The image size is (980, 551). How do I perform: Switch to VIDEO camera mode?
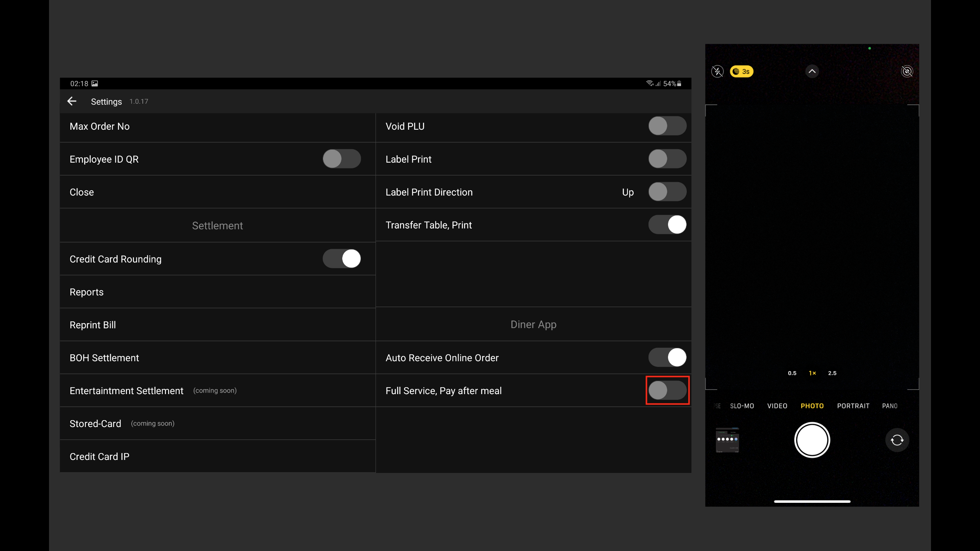(777, 406)
